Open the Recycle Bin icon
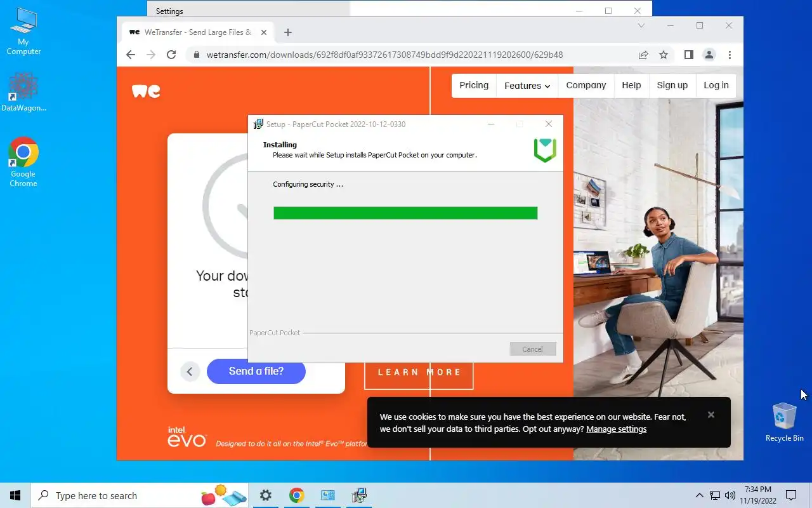 [785, 422]
